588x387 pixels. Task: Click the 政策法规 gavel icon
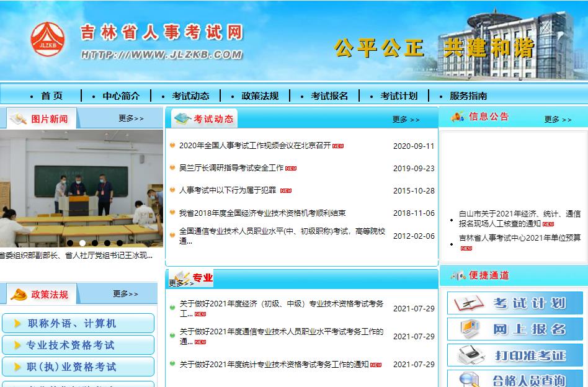(18, 294)
